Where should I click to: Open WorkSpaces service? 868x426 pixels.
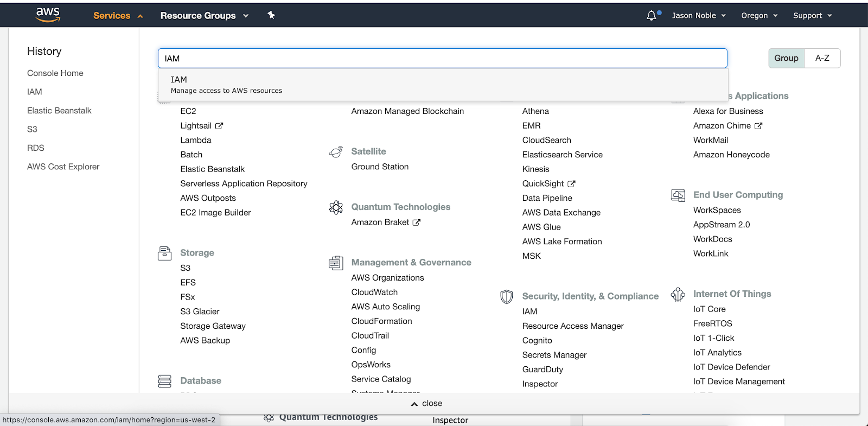point(717,211)
